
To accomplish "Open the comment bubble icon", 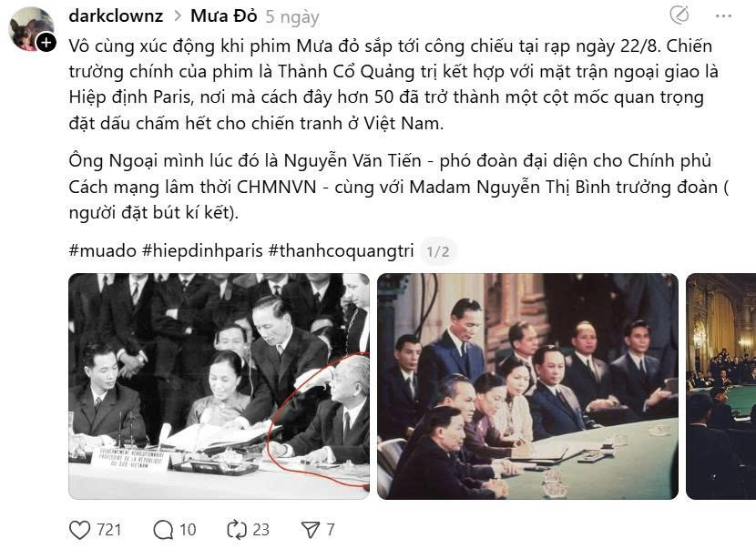I will (x=163, y=530).
